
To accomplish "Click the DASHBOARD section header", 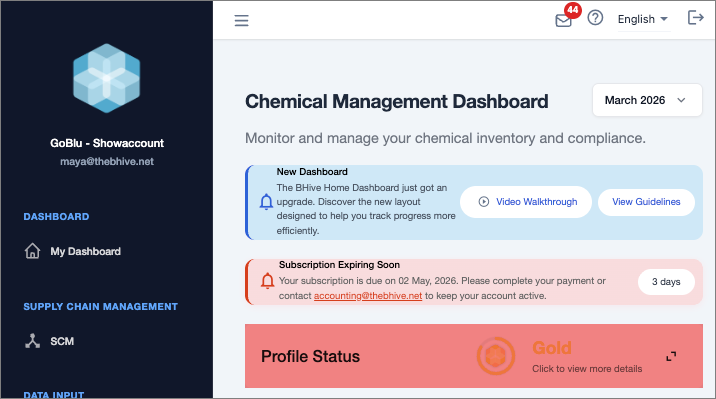I will [x=56, y=217].
